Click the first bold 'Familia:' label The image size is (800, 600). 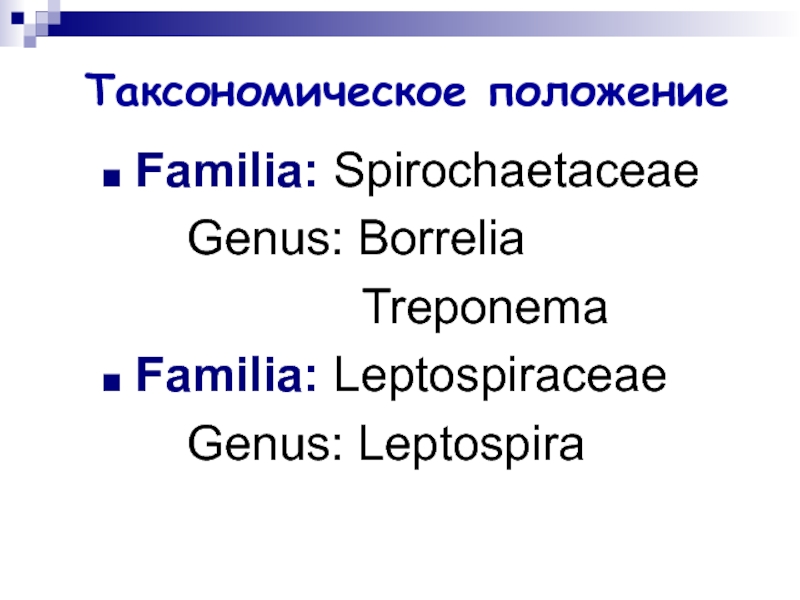click(227, 170)
